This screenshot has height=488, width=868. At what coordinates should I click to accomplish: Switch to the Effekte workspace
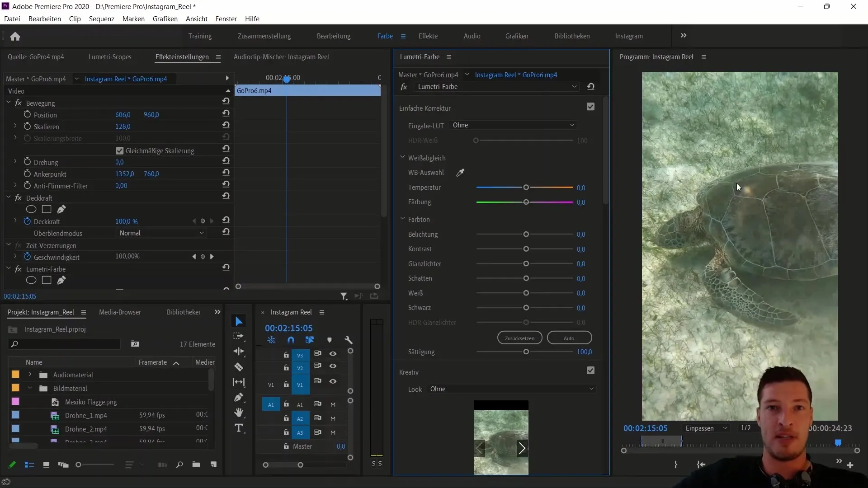pyautogui.click(x=428, y=36)
